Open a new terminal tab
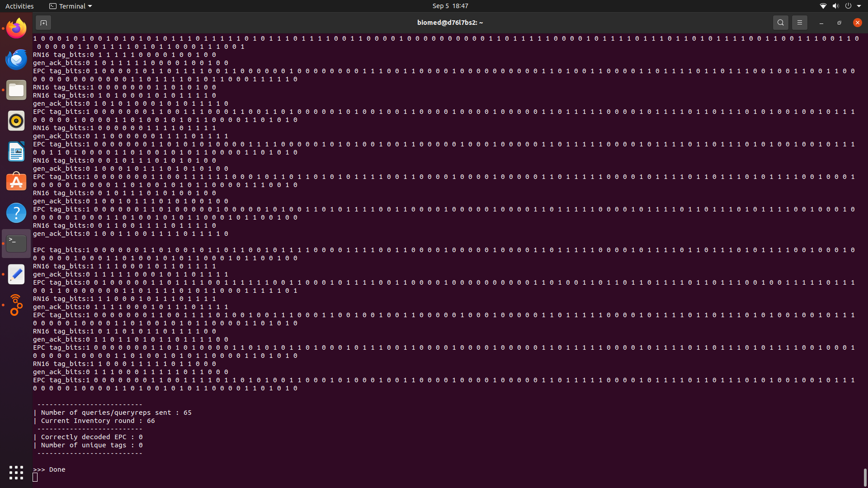 click(43, 22)
